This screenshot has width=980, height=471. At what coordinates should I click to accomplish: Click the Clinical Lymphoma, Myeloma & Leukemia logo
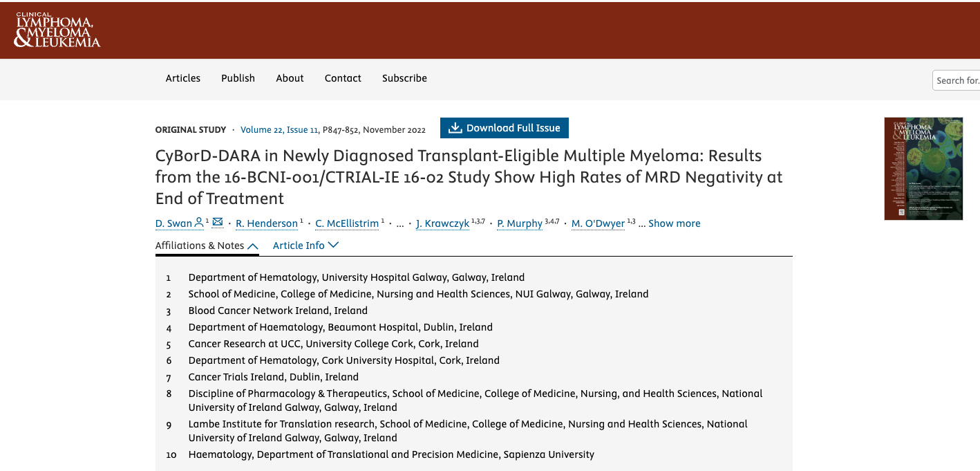coord(58,30)
